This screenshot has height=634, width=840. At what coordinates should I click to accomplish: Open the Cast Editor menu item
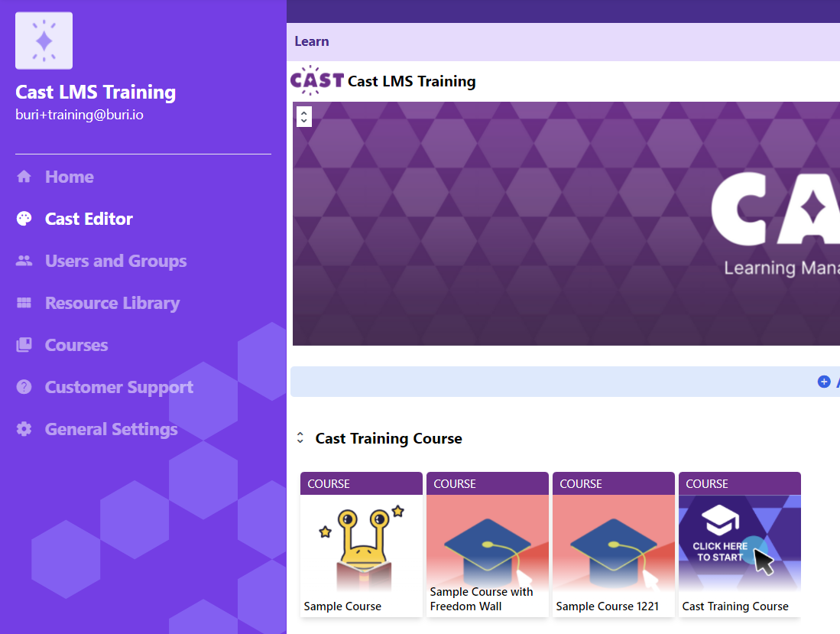[x=89, y=219]
